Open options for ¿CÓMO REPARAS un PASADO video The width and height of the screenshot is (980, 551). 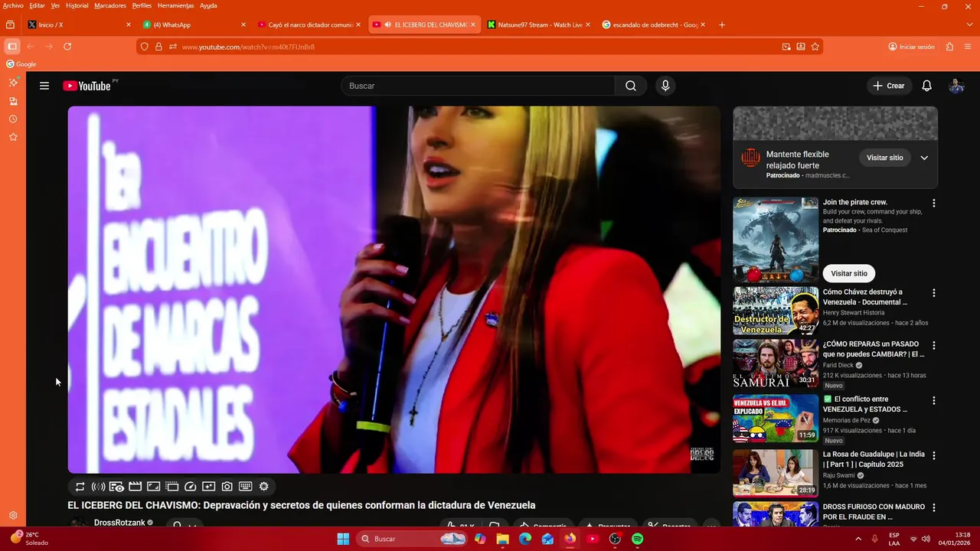[x=933, y=346]
